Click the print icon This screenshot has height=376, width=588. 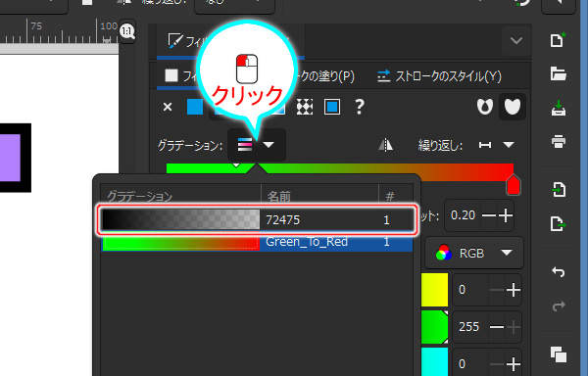pyautogui.click(x=559, y=142)
